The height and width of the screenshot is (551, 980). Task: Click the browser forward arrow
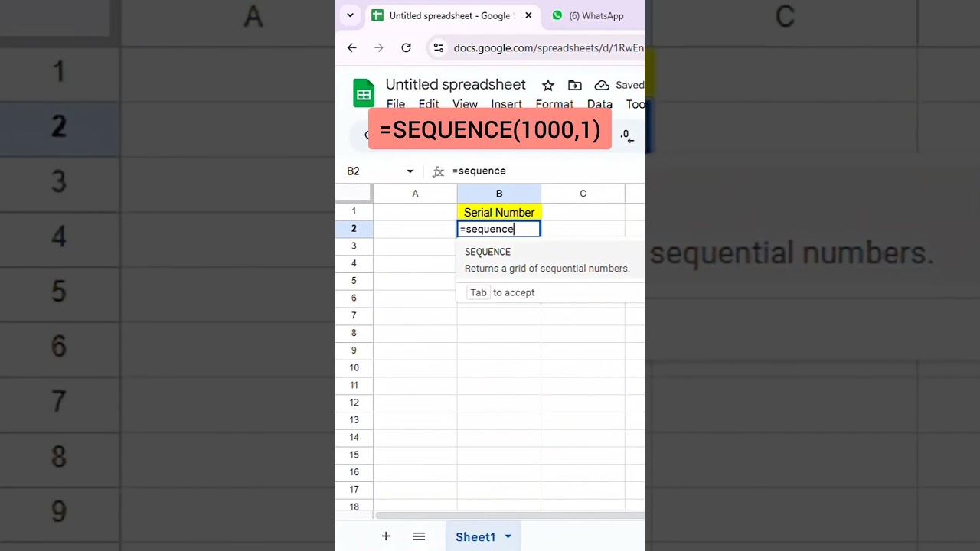[x=378, y=47]
